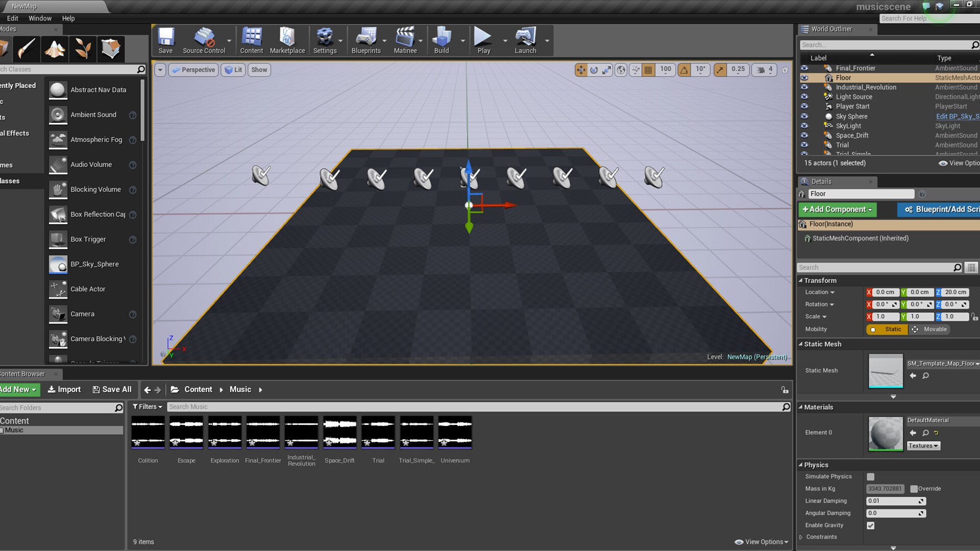Enable Simulate Physics checkbox
Viewport: 980px width, 551px height.
point(871,477)
